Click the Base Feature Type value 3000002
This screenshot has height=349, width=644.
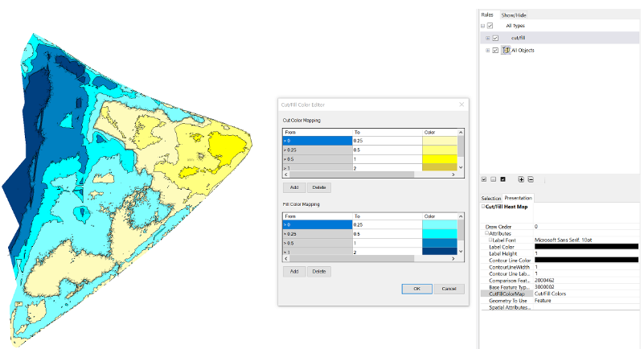[544, 287]
